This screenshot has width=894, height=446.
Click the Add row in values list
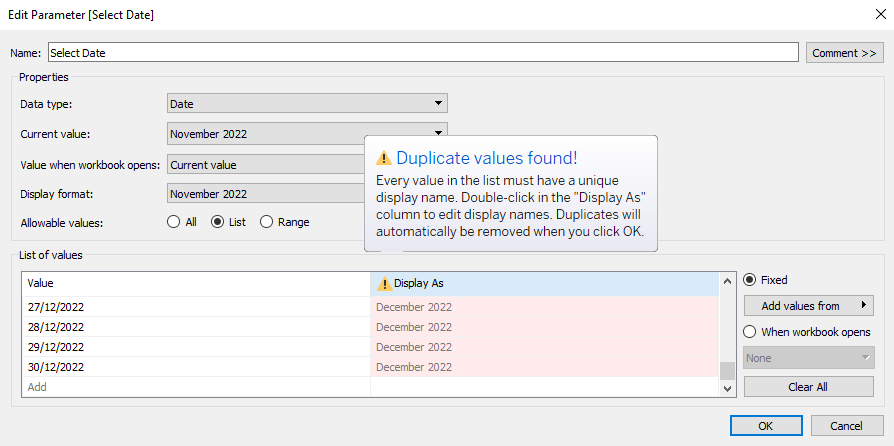click(196, 386)
